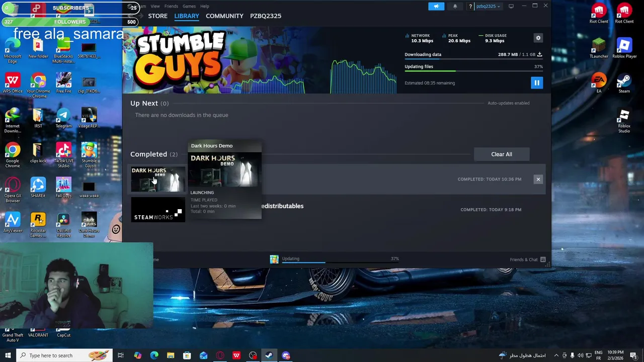
Task: Toggle Steam Big Picture mode icon
Action: (x=511, y=6)
